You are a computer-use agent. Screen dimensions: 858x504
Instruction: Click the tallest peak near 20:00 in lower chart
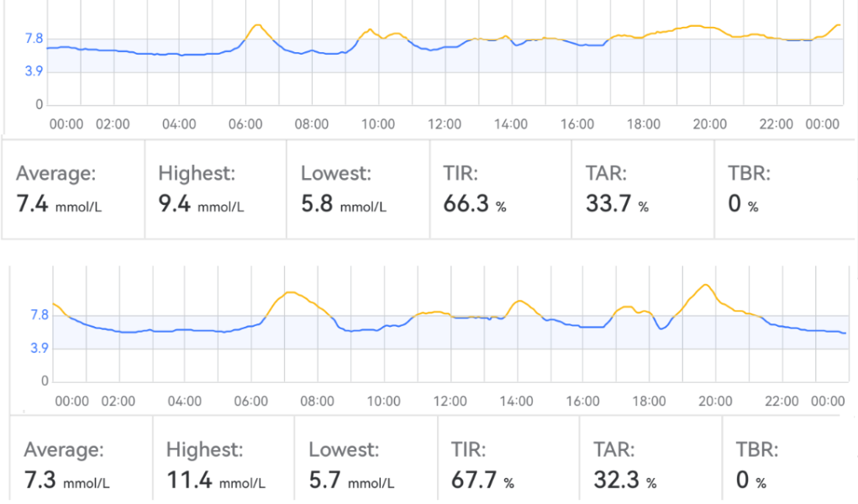tap(705, 286)
